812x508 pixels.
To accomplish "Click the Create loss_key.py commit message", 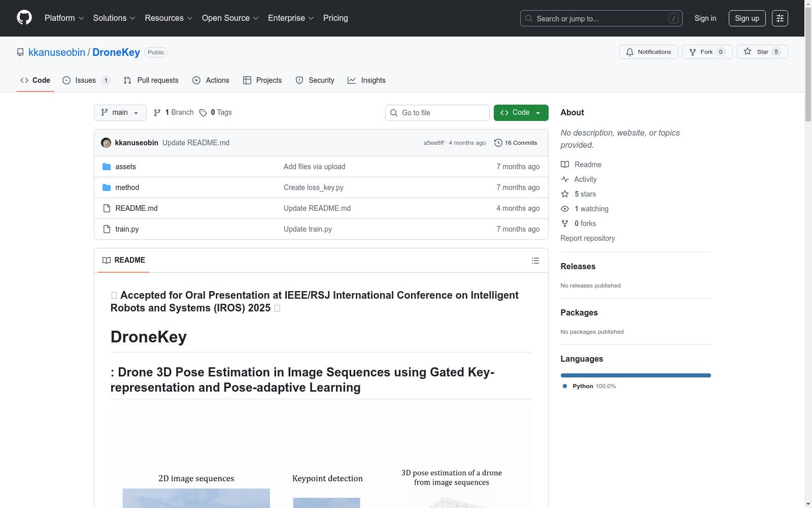I will tap(314, 187).
